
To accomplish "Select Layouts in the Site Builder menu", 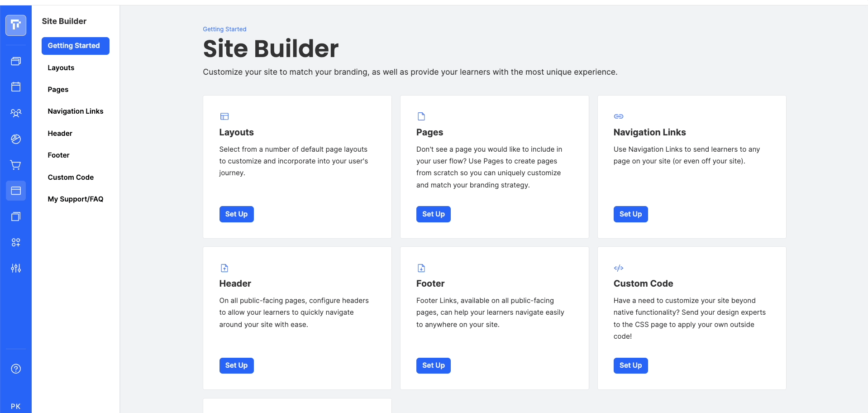I will (61, 68).
